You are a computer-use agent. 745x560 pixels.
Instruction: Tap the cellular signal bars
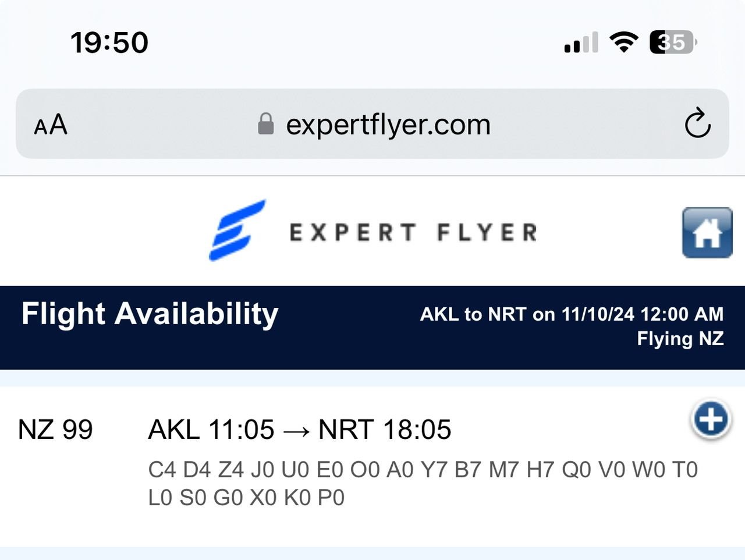581,43
